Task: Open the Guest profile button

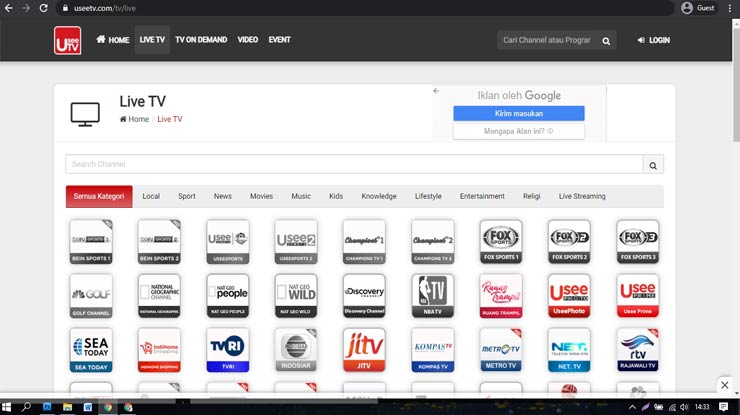Action: [x=698, y=8]
